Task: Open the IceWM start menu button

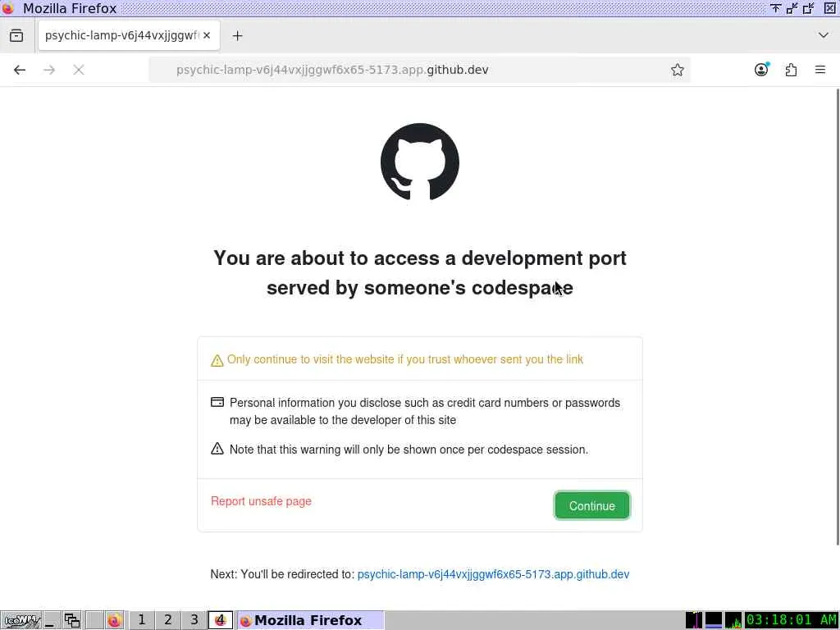Action: click(x=21, y=620)
